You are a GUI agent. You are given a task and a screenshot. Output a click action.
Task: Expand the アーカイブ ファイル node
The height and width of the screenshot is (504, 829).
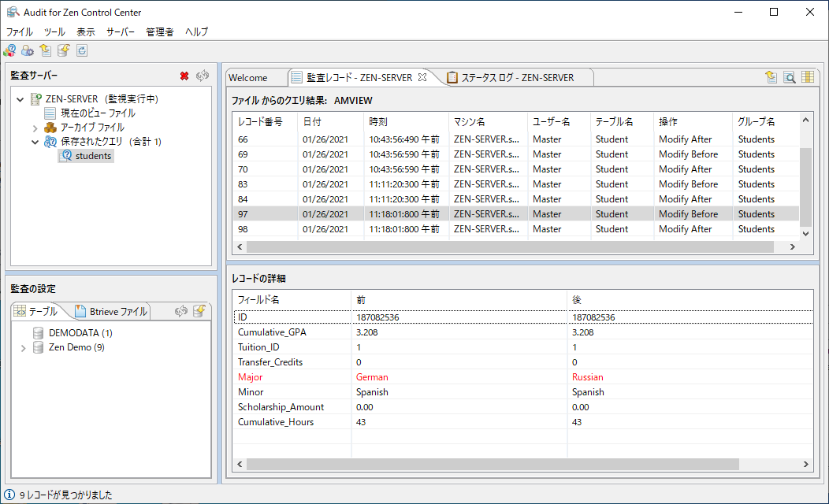point(35,128)
